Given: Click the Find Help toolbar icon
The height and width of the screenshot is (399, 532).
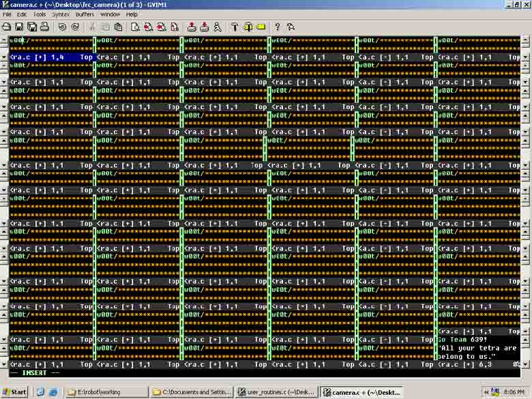Looking at the screenshot, I should click(291, 27).
